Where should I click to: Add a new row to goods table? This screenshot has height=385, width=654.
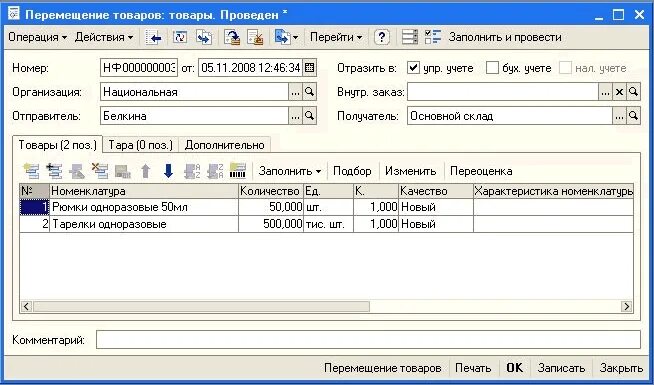click(x=31, y=171)
